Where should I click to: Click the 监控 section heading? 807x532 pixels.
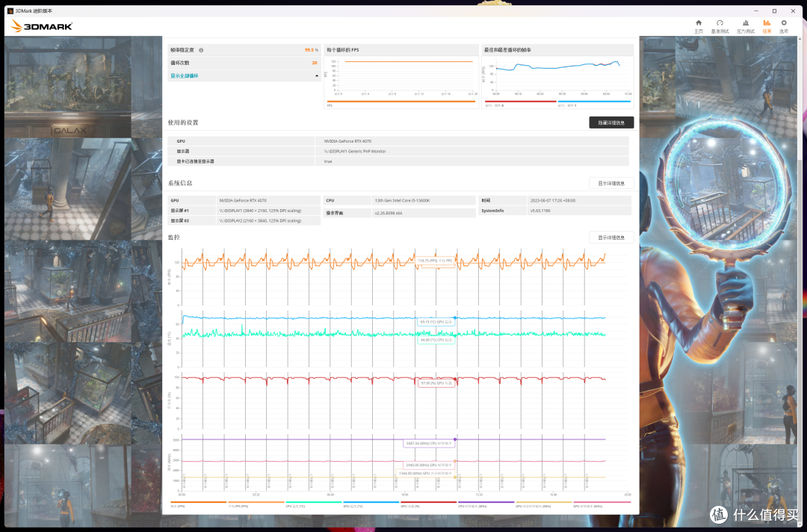174,237
